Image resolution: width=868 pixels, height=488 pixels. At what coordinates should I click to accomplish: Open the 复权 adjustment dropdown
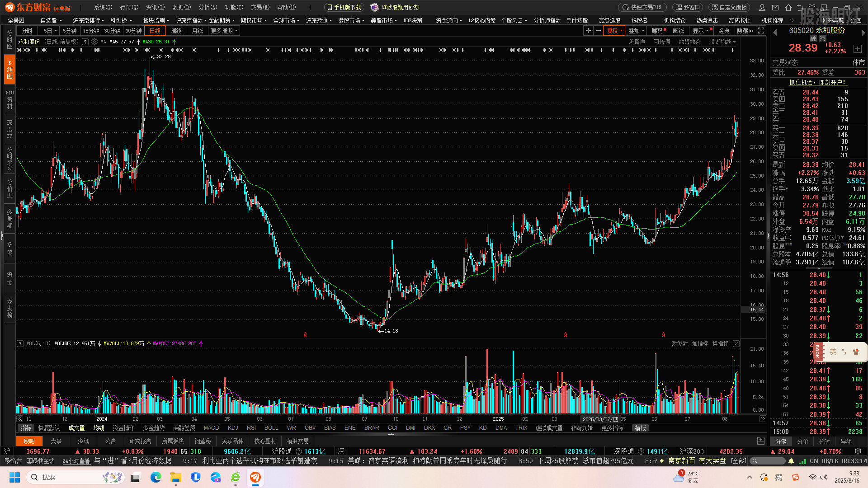point(615,31)
